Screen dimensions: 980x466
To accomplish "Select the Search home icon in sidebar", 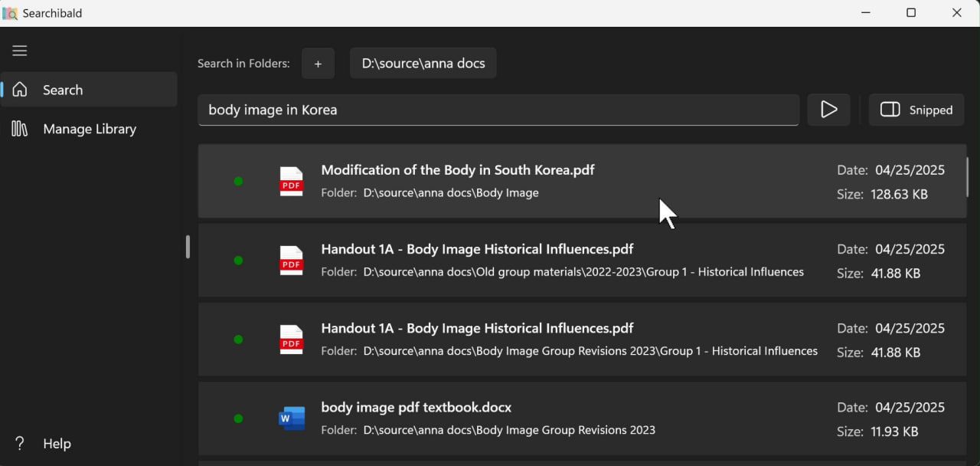I will point(20,90).
